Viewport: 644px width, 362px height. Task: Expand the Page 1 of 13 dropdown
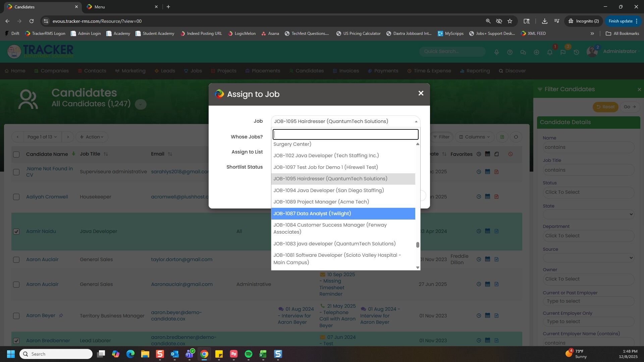click(42, 137)
